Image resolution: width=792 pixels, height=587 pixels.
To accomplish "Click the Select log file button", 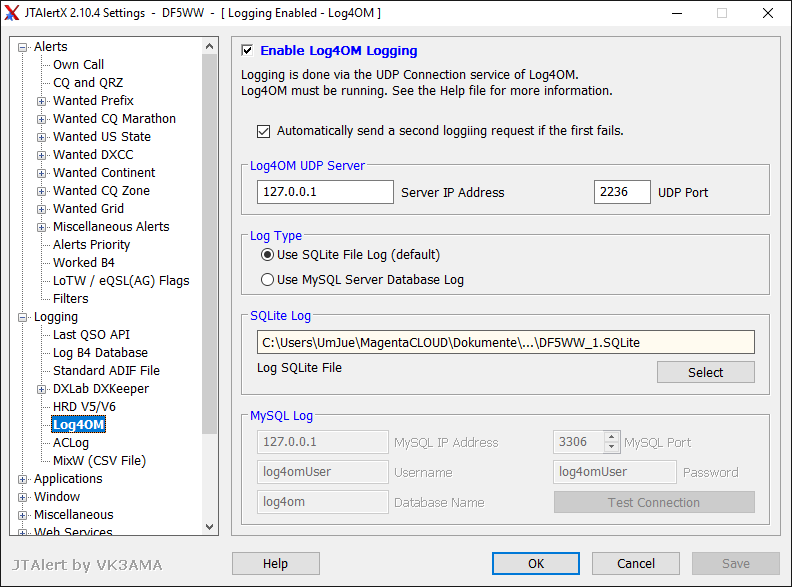I will [706, 372].
